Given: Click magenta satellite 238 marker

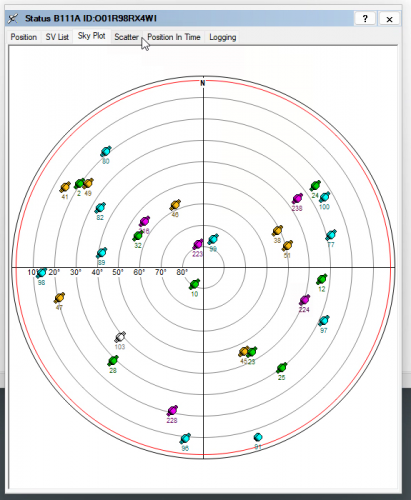Looking at the screenshot, I should point(297,199).
